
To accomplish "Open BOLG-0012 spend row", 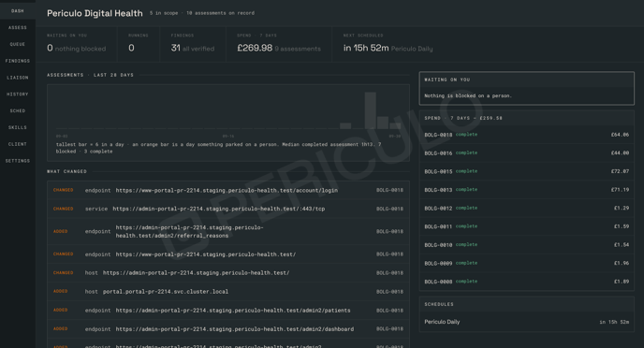I will tap(527, 208).
